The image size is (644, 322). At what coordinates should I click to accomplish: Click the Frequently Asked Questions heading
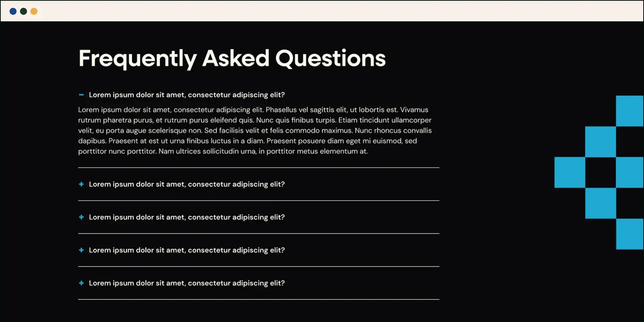coord(232,58)
